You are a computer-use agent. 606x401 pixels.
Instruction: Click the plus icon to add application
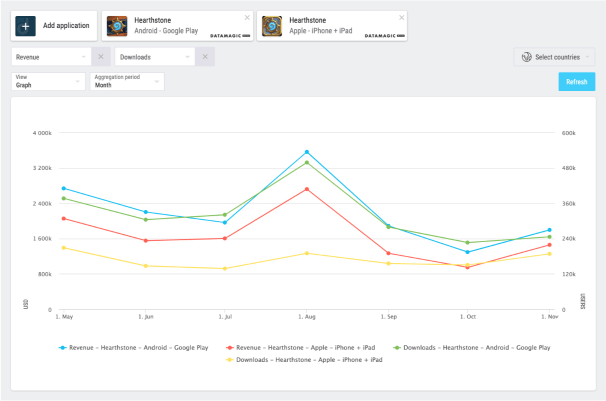(26, 26)
